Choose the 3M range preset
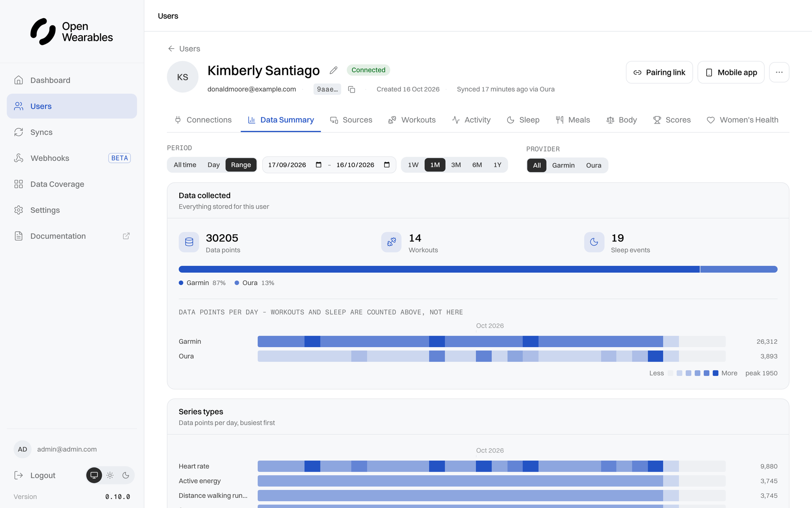Viewport: 812px width, 508px height. (x=456, y=165)
